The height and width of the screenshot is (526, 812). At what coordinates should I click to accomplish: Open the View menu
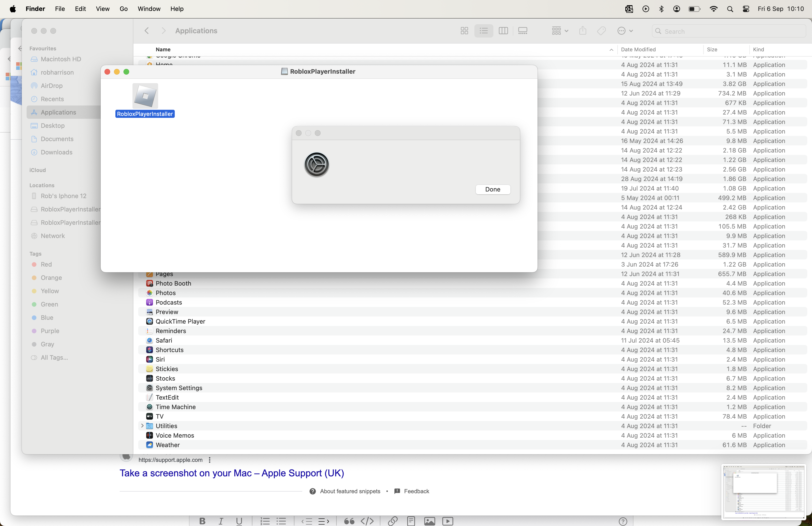tap(102, 9)
